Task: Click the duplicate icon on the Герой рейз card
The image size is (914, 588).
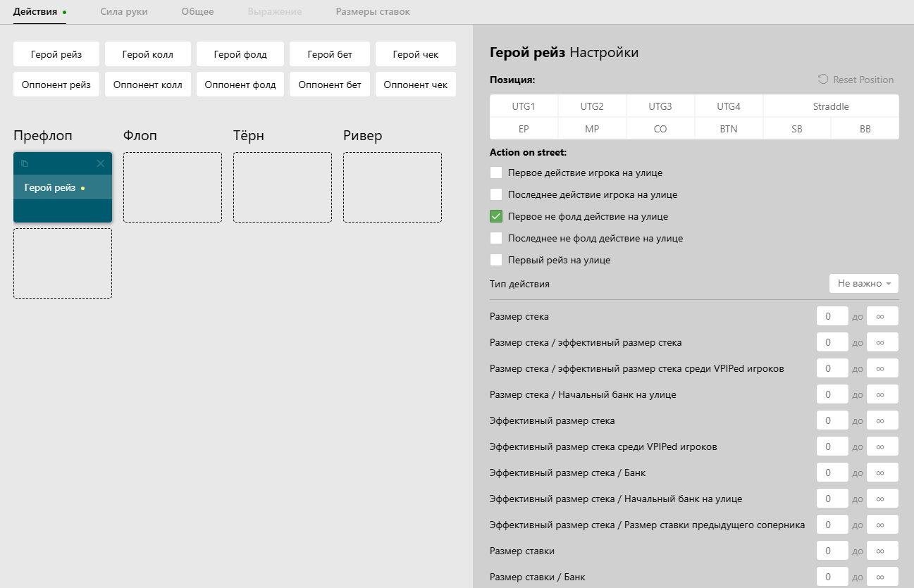Action: (x=25, y=163)
